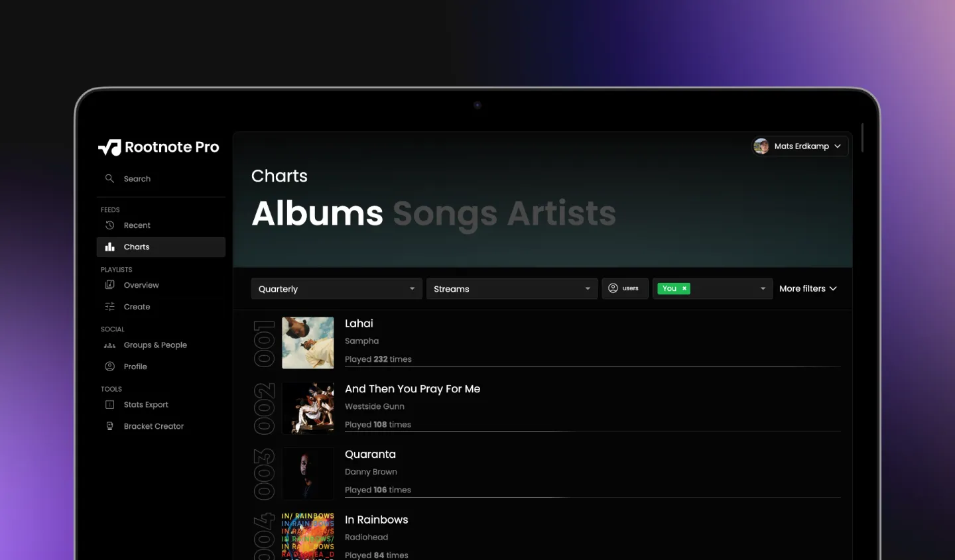
Task: Click the Charts bar graph icon
Action: coord(110,247)
